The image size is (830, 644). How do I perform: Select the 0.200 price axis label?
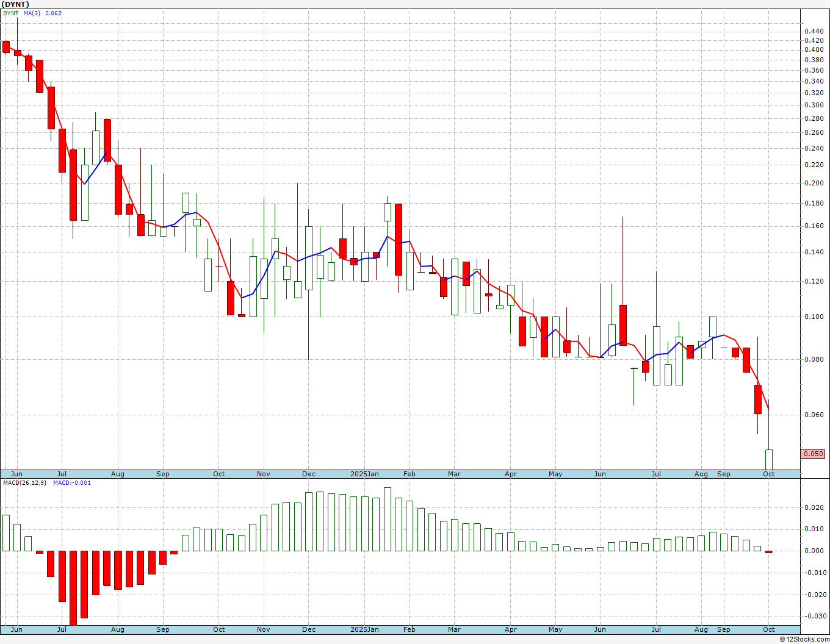[814, 183]
